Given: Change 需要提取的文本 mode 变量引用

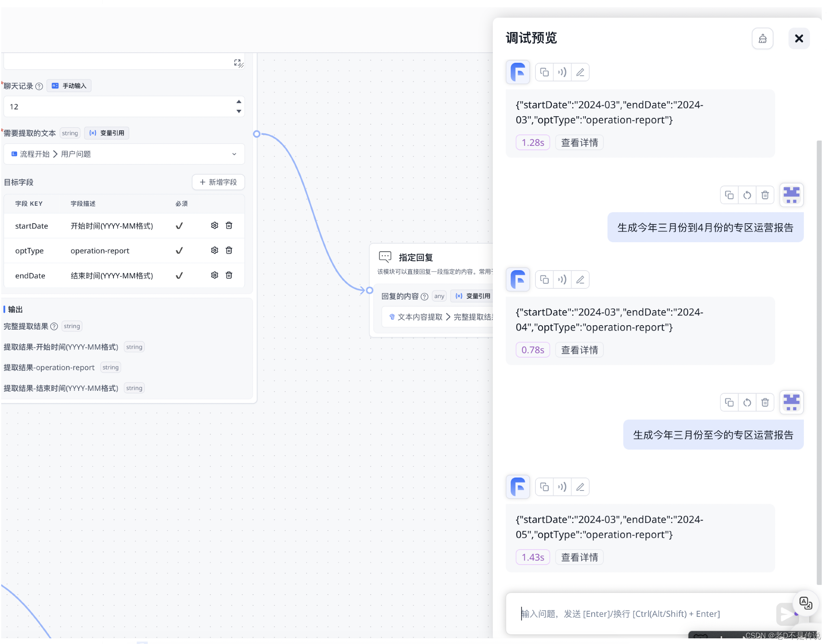Looking at the screenshot, I should pos(107,133).
